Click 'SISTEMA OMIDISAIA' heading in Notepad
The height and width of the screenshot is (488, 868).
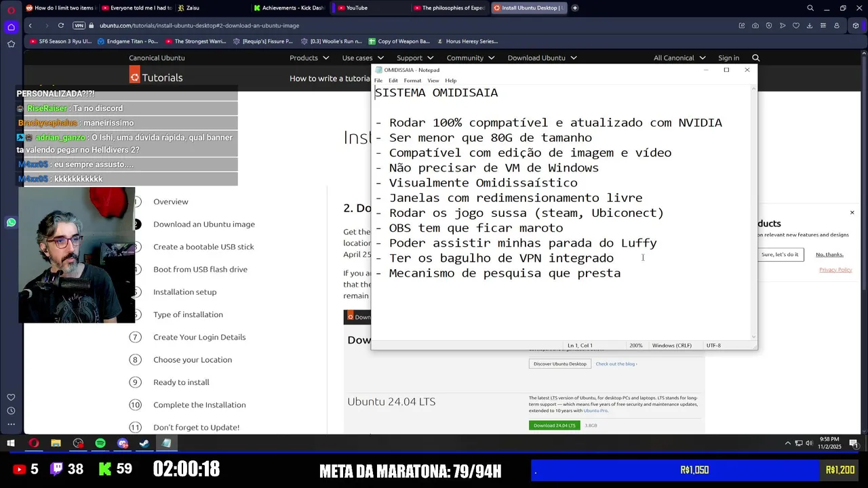pos(436,93)
